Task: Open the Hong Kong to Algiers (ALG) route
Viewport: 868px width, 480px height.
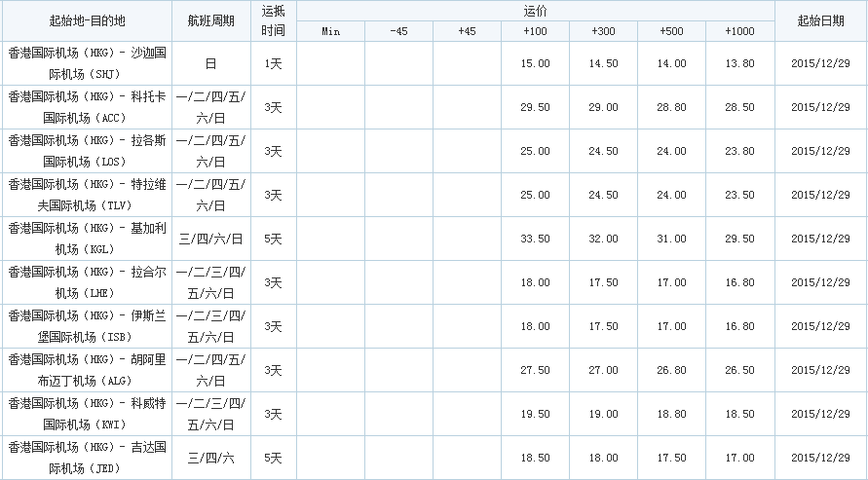Action: point(87,370)
